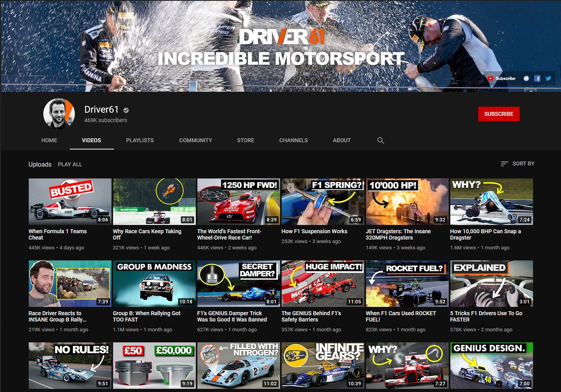
Task: Open the ABOUT tab
Action: click(342, 140)
